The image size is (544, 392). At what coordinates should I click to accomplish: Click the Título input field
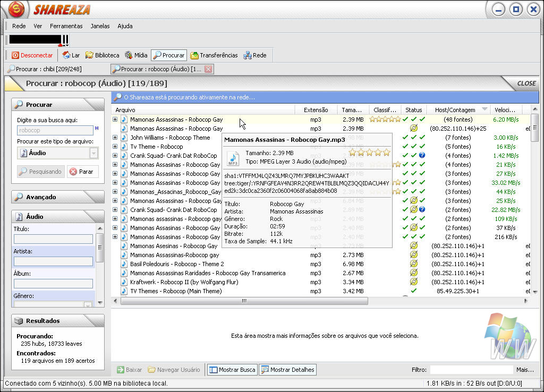pos(53,239)
